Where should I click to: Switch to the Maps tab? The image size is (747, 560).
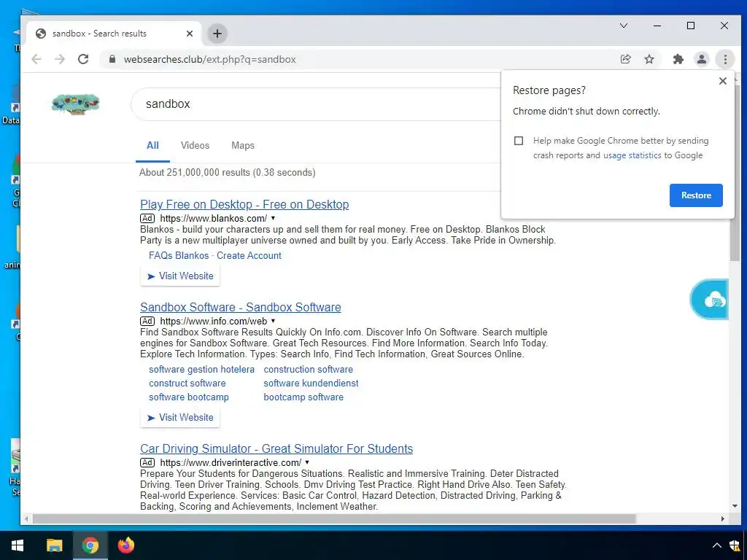[243, 146]
